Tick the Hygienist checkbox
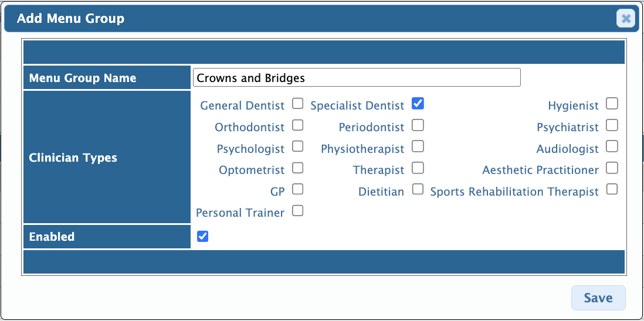Screen dimensions: 644x321 coord(612,103)
